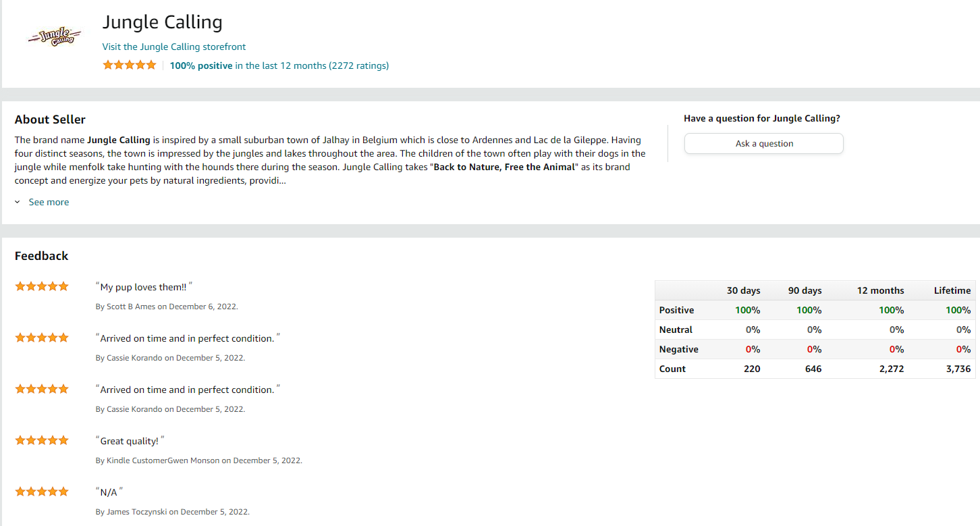
Task: Click the 'About Seller' heading
Action: click(x=50, y=120)
